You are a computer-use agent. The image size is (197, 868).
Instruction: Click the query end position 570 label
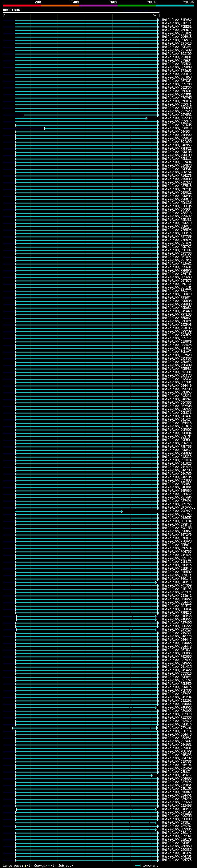tap(155, 15)
